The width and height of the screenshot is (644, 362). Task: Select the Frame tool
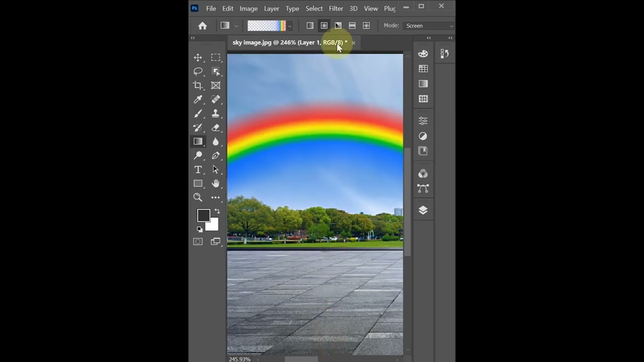(216, 85)
